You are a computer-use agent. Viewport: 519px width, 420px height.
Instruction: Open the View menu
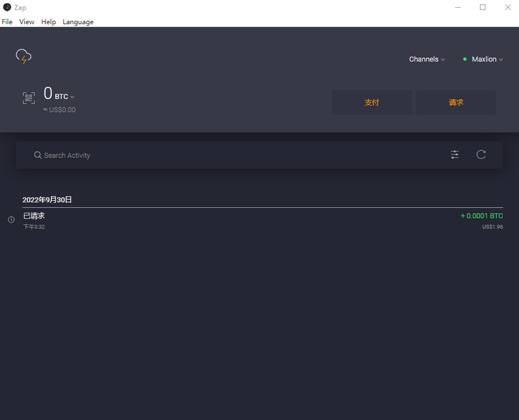tap(27, 22)
